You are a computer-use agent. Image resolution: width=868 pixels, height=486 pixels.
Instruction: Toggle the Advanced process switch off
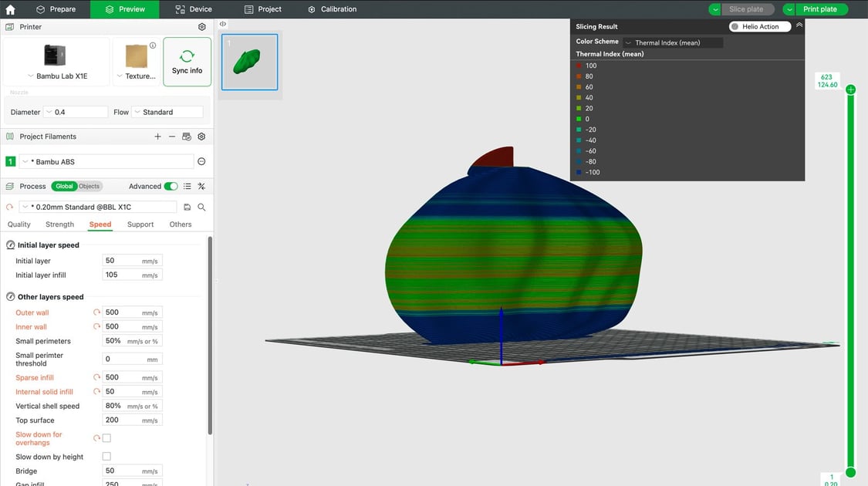pos(173,186)
